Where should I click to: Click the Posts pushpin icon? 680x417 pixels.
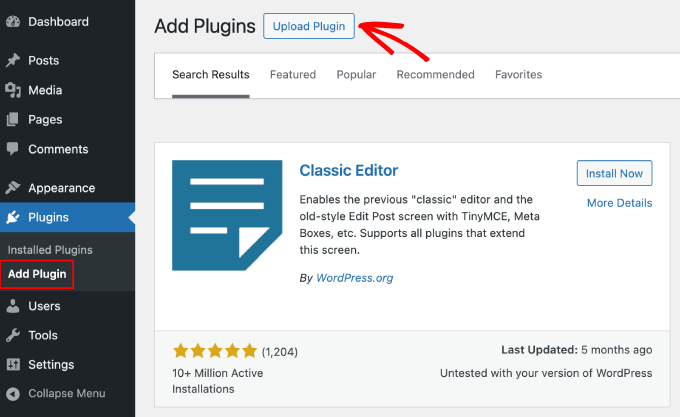13,61
